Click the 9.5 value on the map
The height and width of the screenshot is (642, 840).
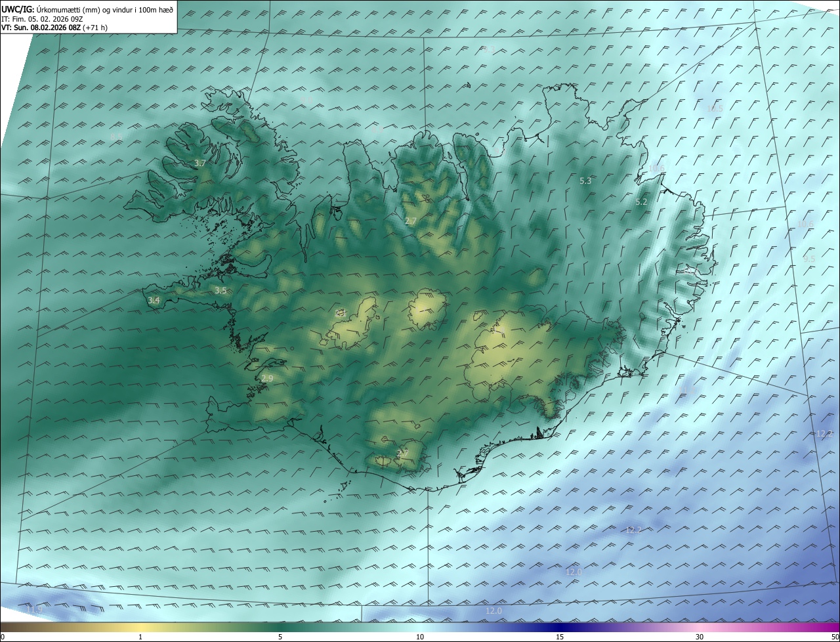click(809, 259)
